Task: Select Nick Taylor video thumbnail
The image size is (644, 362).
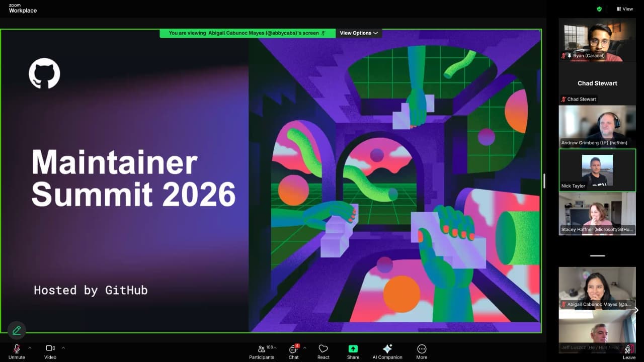Action: click(x=597, y=170)
